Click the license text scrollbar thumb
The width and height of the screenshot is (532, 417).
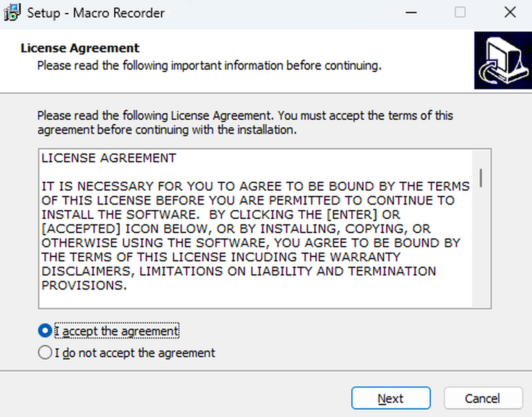coord(481,177)
